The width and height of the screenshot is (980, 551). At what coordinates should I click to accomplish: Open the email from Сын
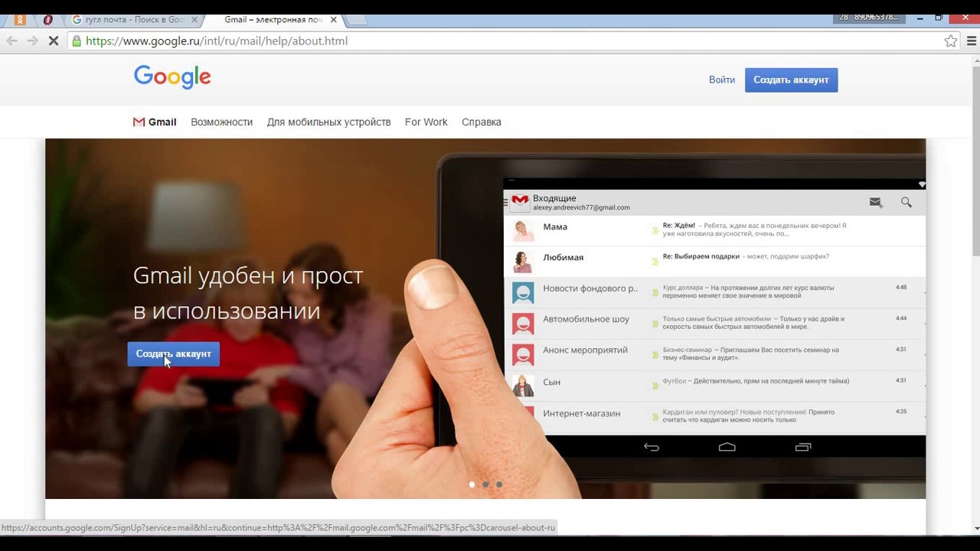point(714,386)
